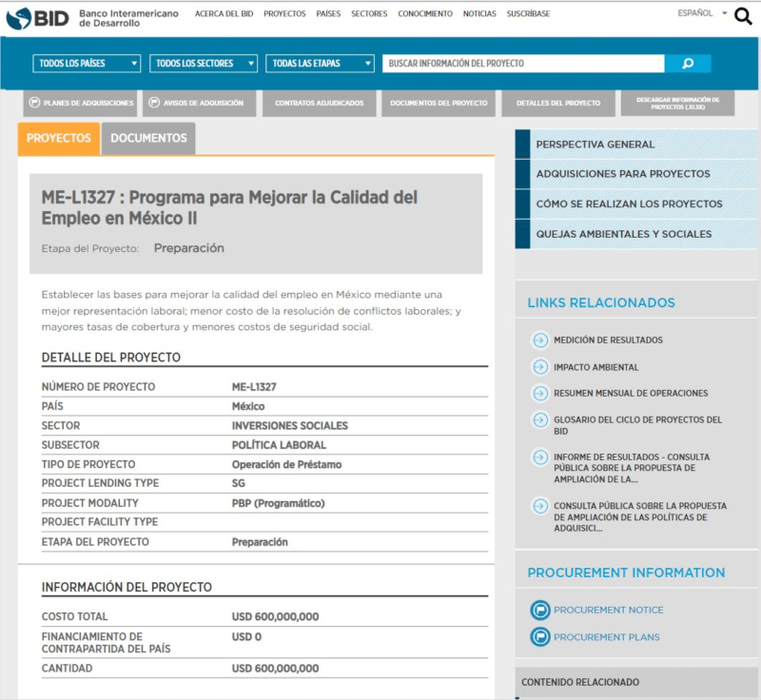Image resolution: width=761 pixels, height=700 pixels.
Task: Click the blue search submit button
Action: click(688, 64)
